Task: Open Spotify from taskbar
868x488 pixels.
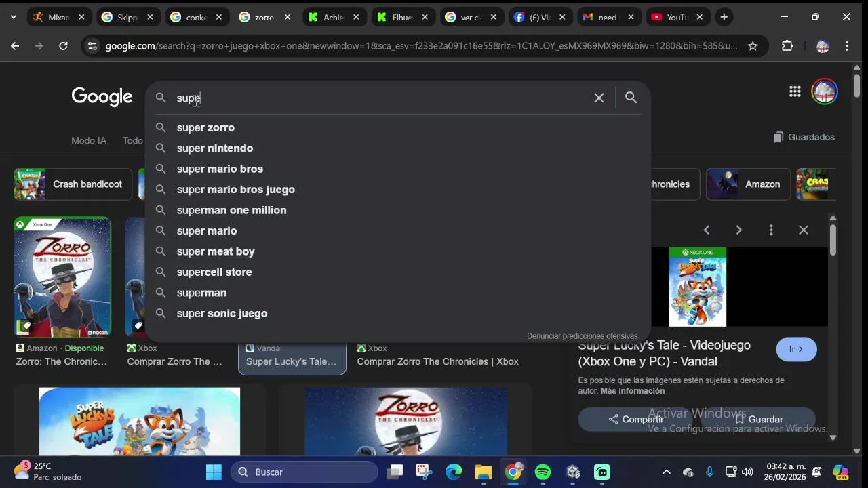Action: click(542, 472)
